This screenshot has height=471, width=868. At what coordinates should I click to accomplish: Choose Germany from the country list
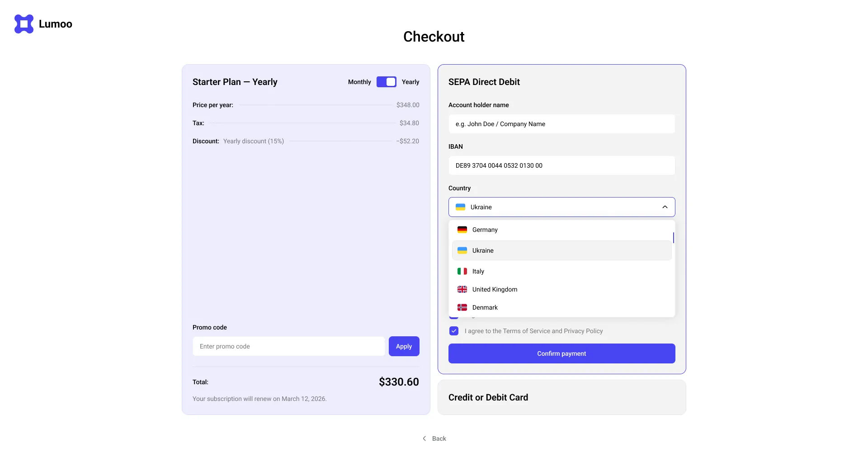coord(561,230)
